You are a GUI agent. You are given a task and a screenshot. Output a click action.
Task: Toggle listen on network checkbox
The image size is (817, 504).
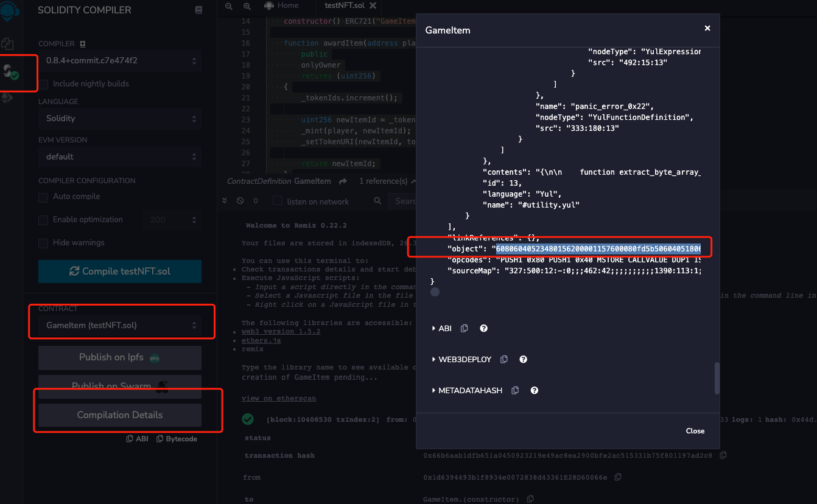tap(278, 201)
